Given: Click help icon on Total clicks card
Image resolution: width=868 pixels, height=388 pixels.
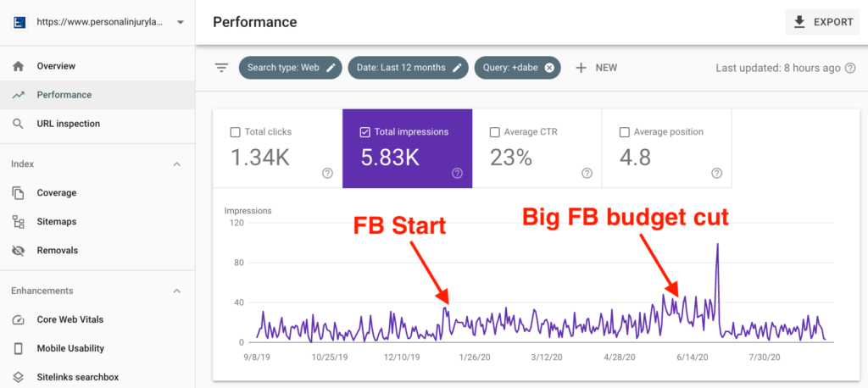Looking at the screenshot, I should tap(327, 173).
